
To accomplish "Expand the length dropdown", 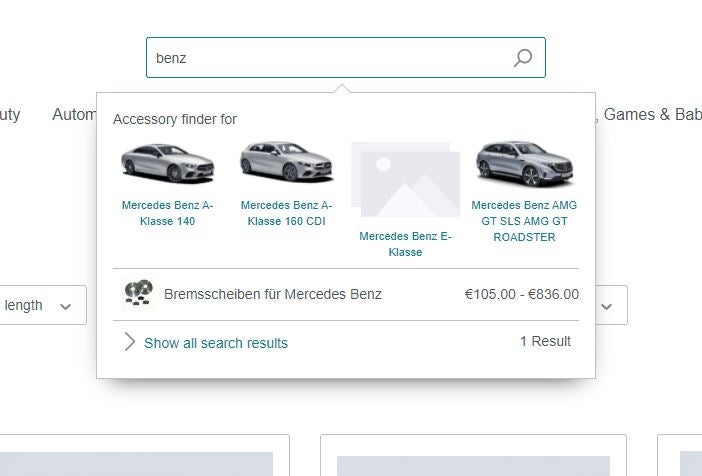I will point(41,305).
